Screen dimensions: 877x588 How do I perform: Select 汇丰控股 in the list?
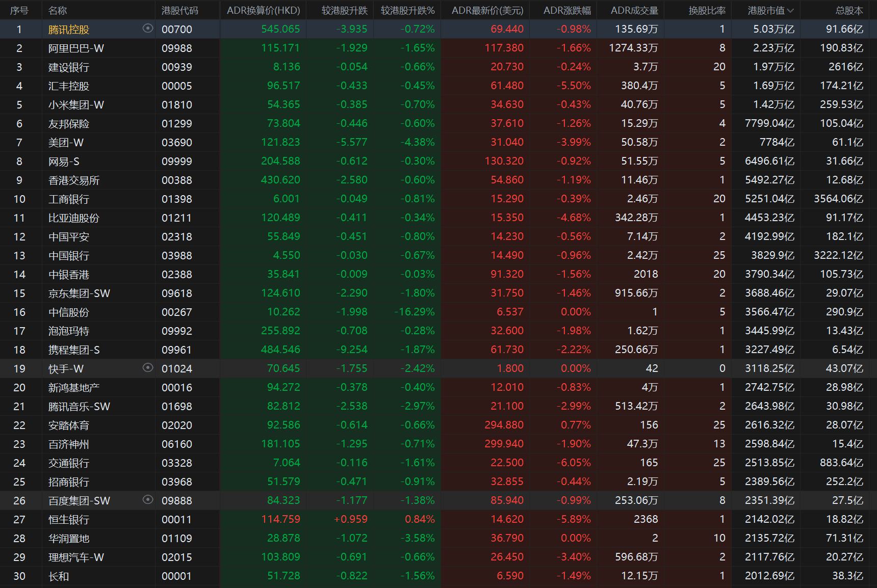click(69, 86)
